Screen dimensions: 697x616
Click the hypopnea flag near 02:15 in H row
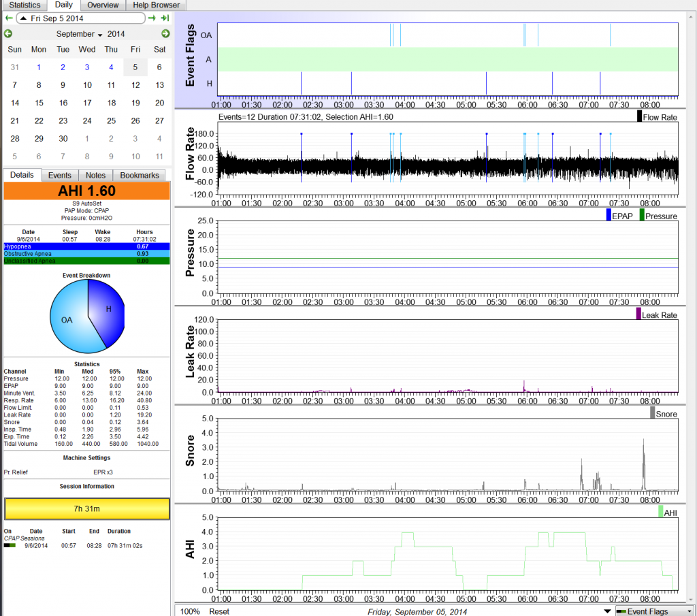pyautogui.click(x=301, y=83)
